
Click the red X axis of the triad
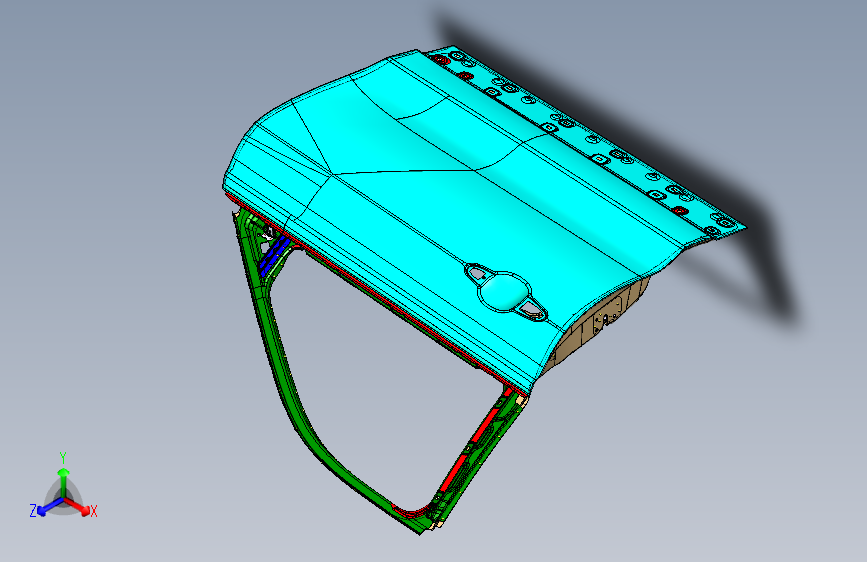coord(77,506)
